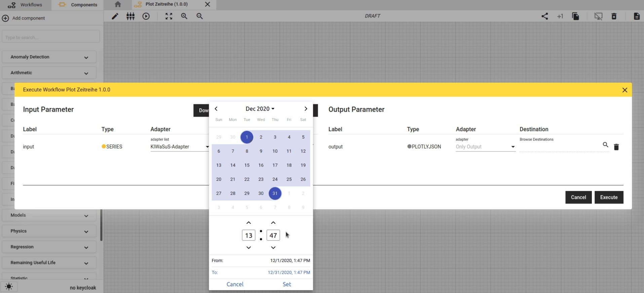The width and height of the screenshot is (644, 293).
Task: Click the share/publish icon
Action: [x=545, y=16]
